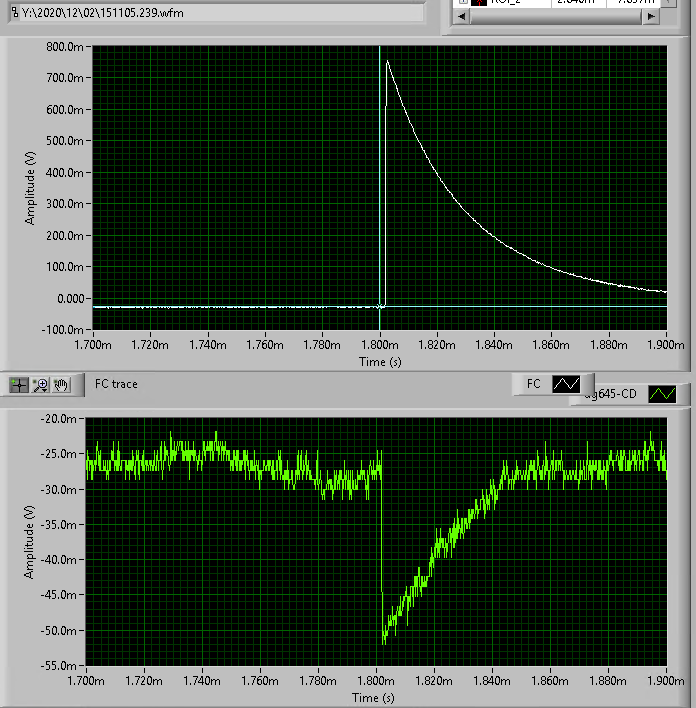The width and height of the screenshot is (696, 708).
Task: Open the browse icon beside the file path
Action: click(x=15, y=12)
